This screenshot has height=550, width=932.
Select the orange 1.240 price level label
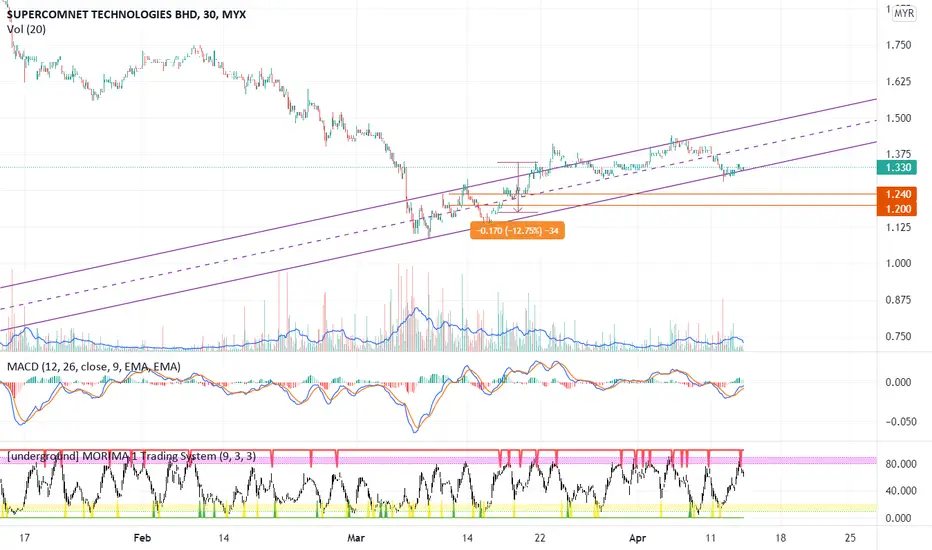coord(897,194)
